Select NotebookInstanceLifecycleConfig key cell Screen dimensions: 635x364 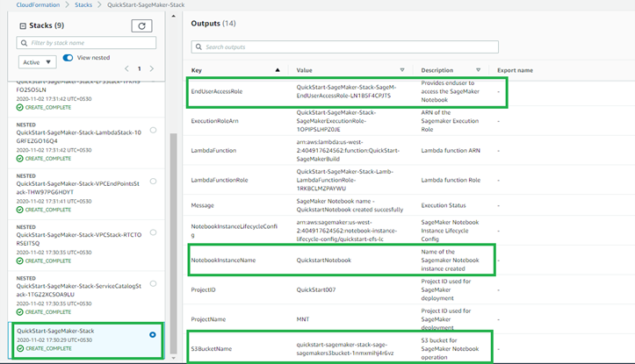point(235,231)
